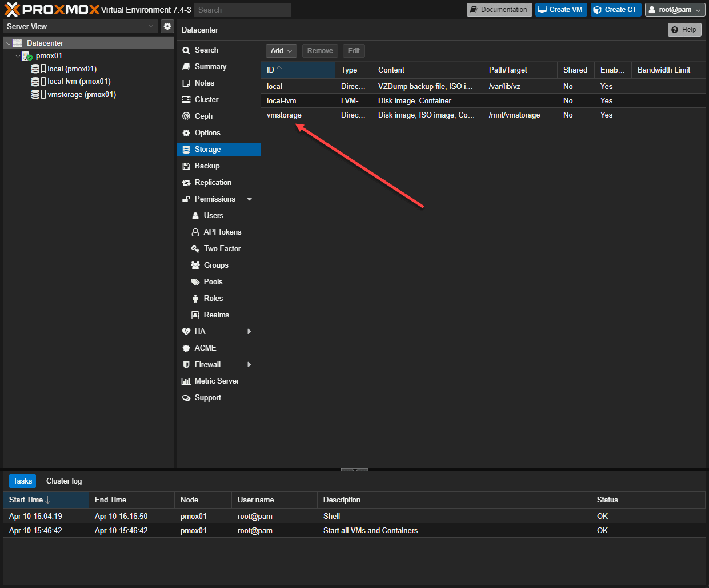Open the Server View dropdown
This screenshot has width=709, height=588.
[x=80, y=26]
